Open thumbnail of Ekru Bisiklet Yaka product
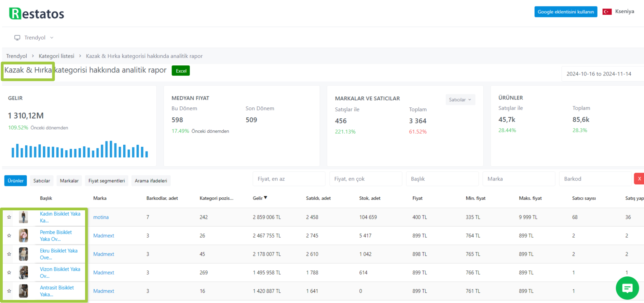 [x=24, y=254]
